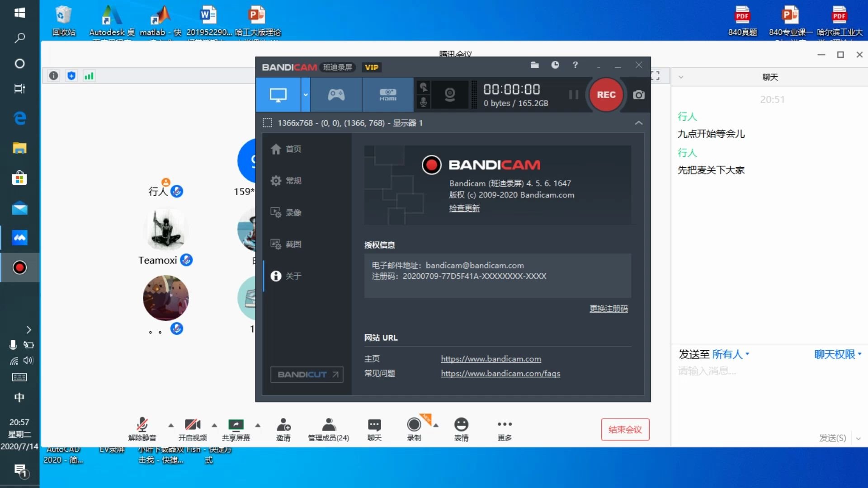Open screen recording mode dropdown arrow

click(306, 95)
